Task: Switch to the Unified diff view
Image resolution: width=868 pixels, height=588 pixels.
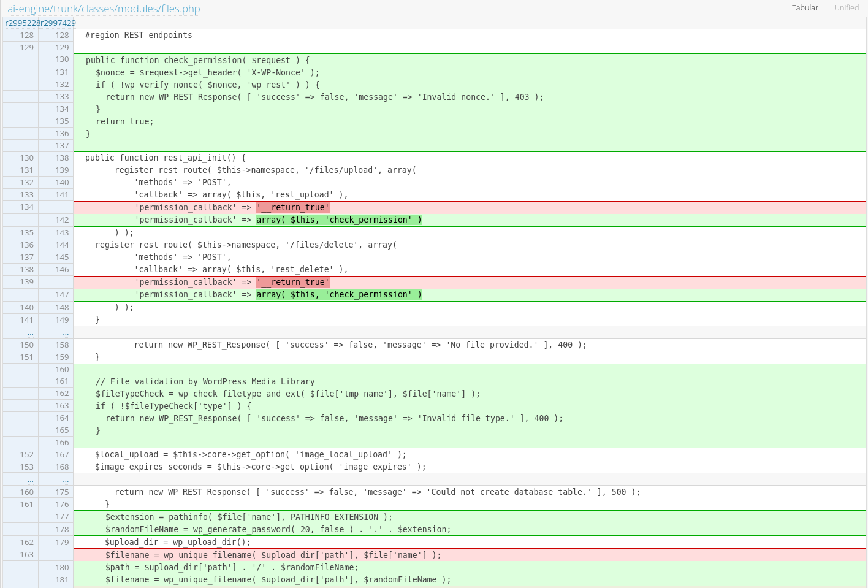Action: 847,7
